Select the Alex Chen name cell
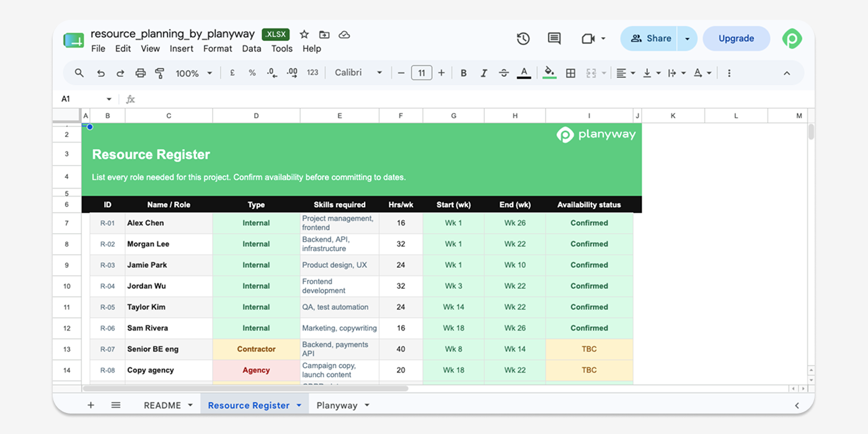868x434 pixels. pos(169,223)
